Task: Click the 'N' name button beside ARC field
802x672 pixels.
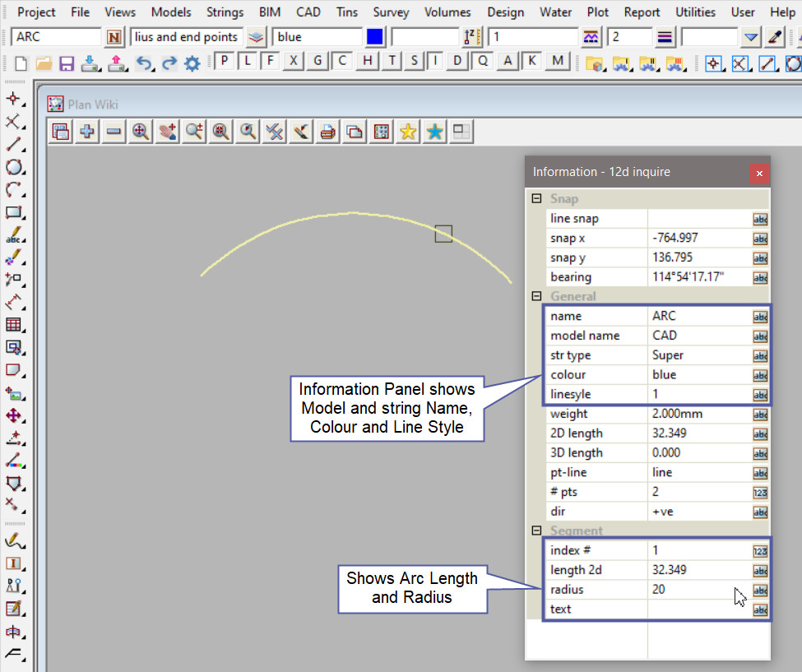Action: pos(115,37)
